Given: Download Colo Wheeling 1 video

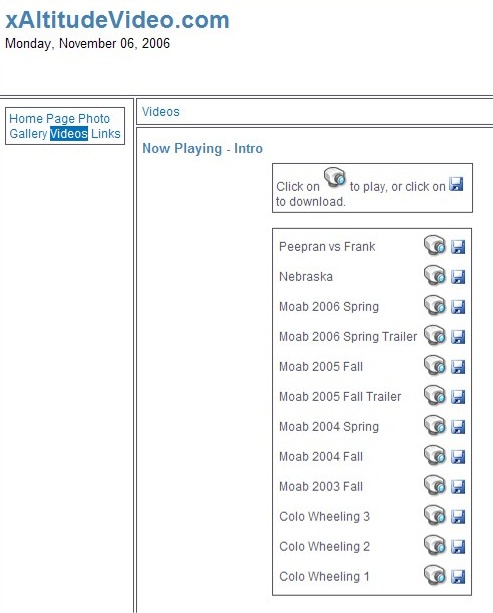Looking at the screenshot, I should click(458, 577).
